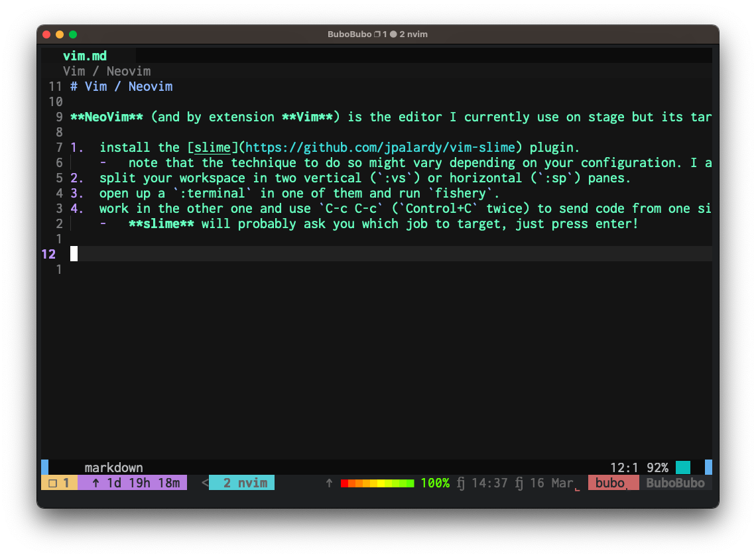Click the cyan block at the statusline end
Screen dimensions: 756x557
click(682, 467)
